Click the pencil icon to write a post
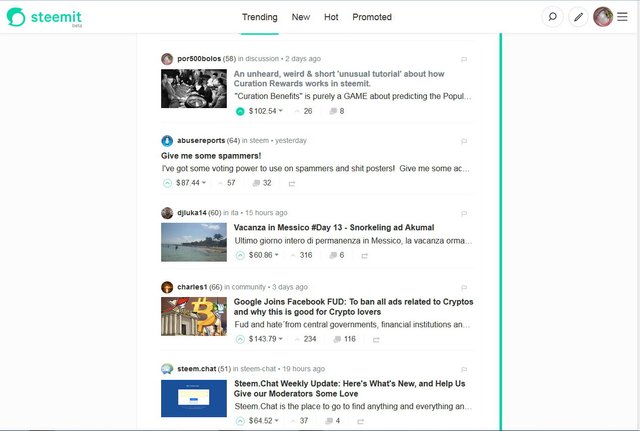 click(578, 17)
